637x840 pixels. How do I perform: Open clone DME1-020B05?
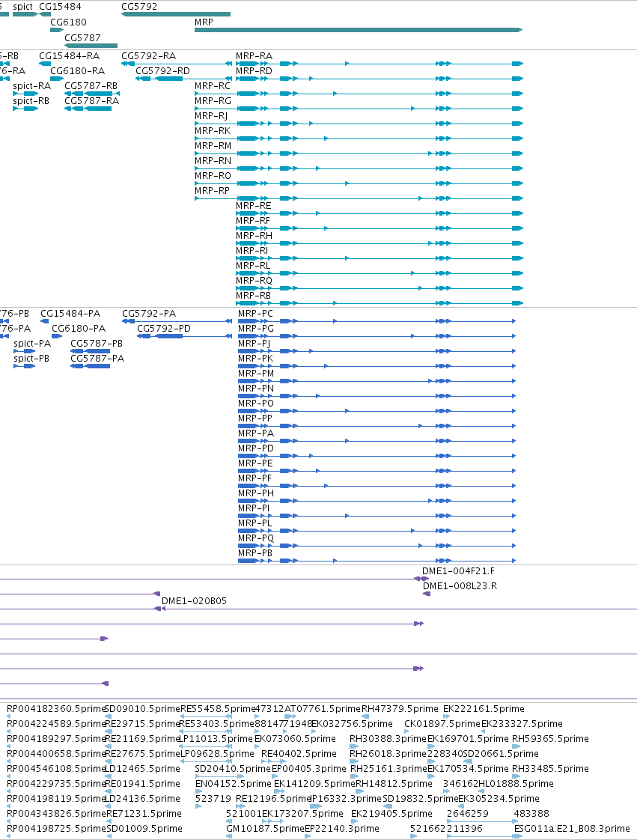194,602
